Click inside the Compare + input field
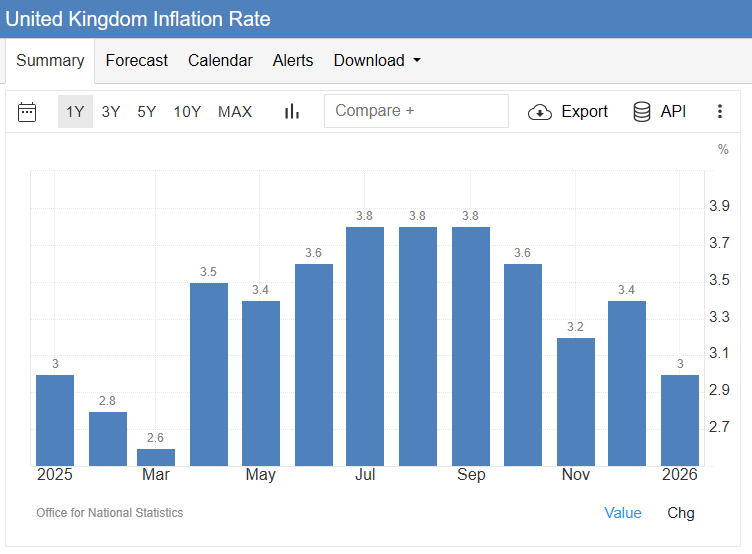This screenshot has height=554, width=752. tap(416, 111)
